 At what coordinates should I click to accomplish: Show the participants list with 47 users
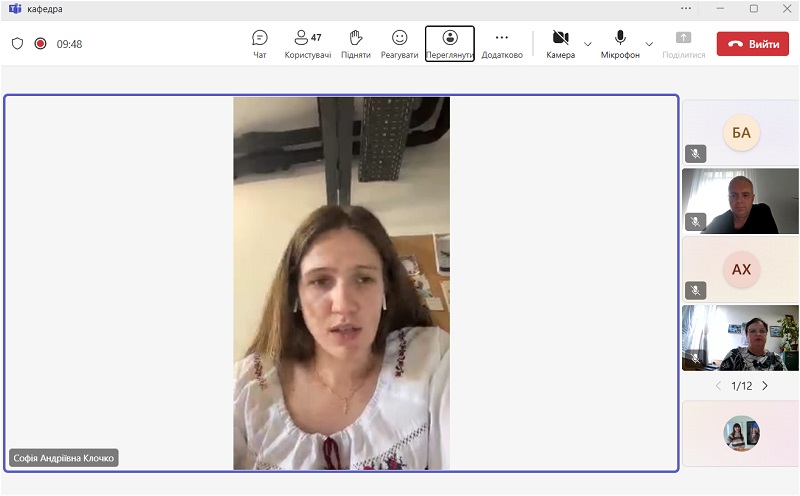pyautogui.click(x=307, y=43)
